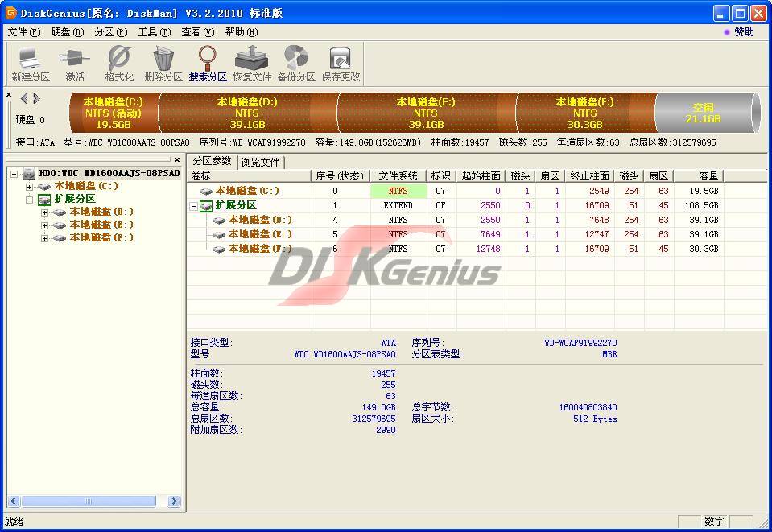
Task: Click drive icon beside 本地磁盘(D:) in tree
Action: click(60, 212)
